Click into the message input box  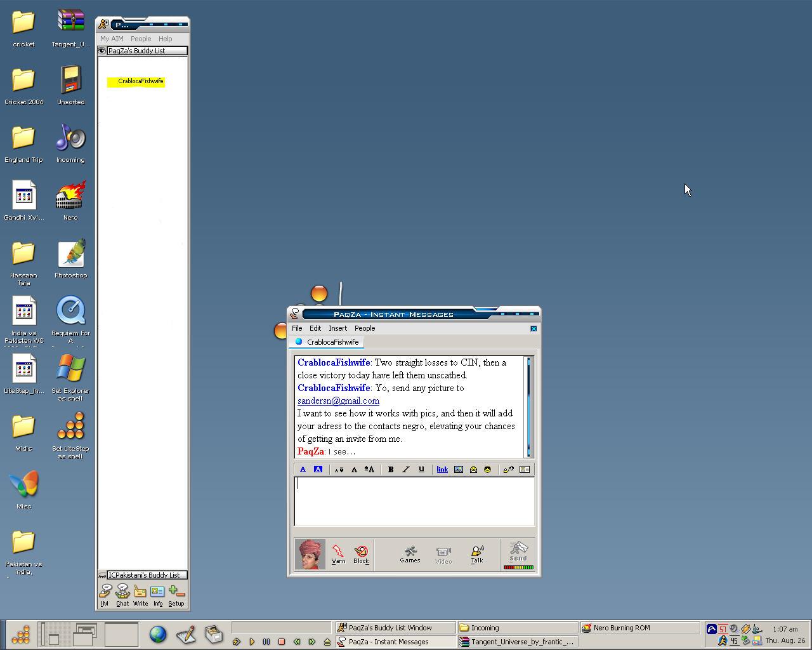[414, 501]
